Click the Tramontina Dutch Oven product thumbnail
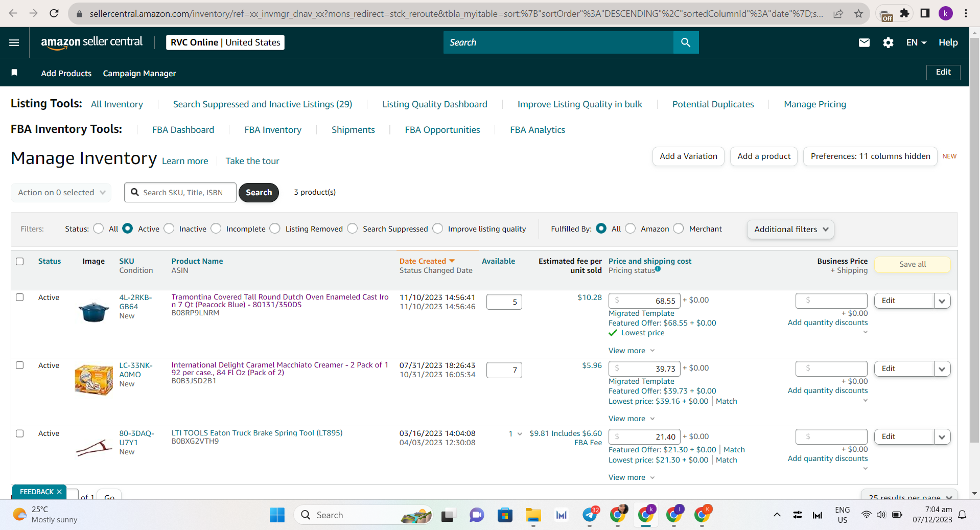The height and width of the screenshot is (530, 980). 94,311
